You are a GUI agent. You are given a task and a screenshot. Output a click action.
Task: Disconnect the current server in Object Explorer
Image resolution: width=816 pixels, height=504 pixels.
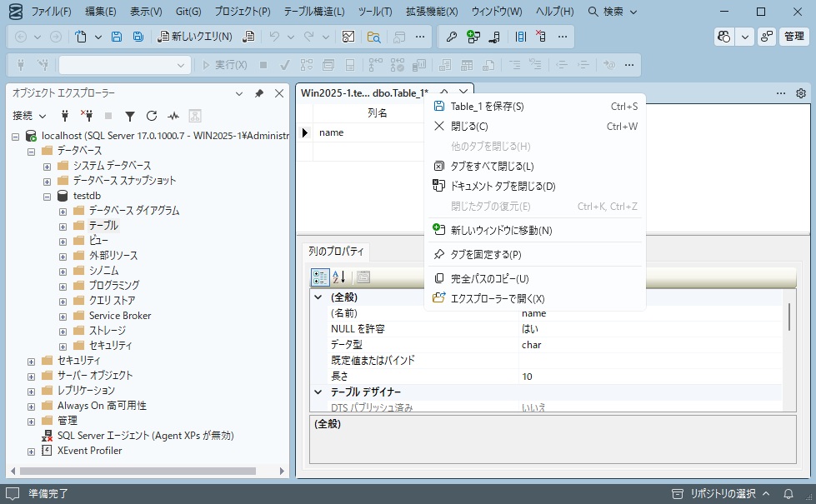(x=87, y=115)
